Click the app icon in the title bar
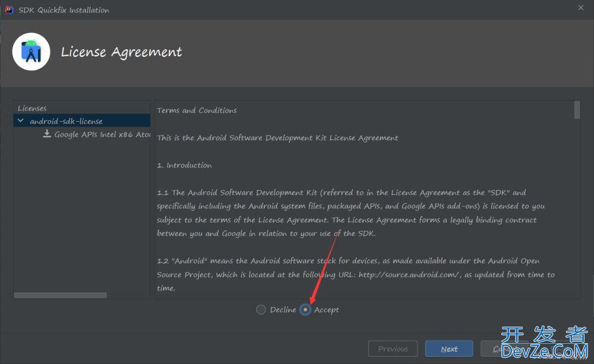Image resolution: width=594 pixels, height=364 pixels. (x=9, y=10)
